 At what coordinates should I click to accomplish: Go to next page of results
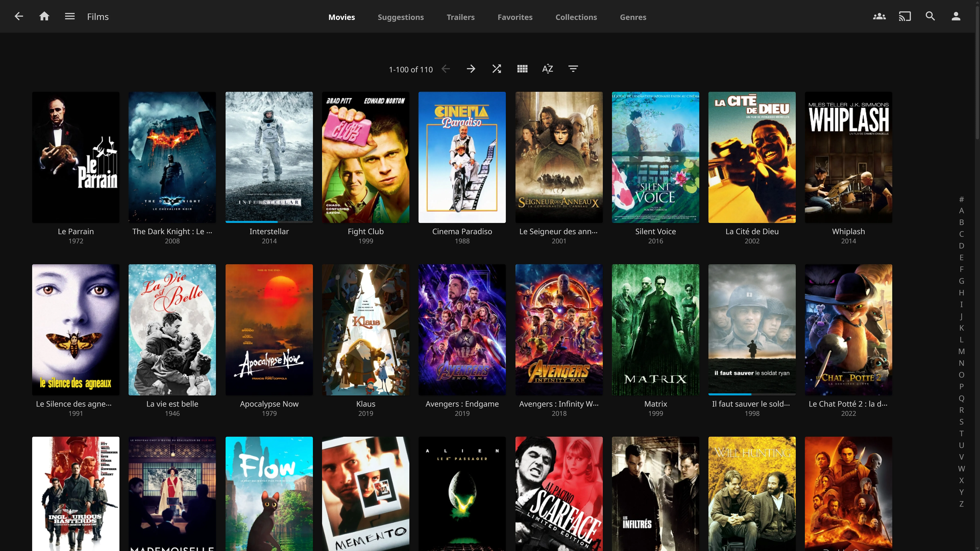[471, 69]
